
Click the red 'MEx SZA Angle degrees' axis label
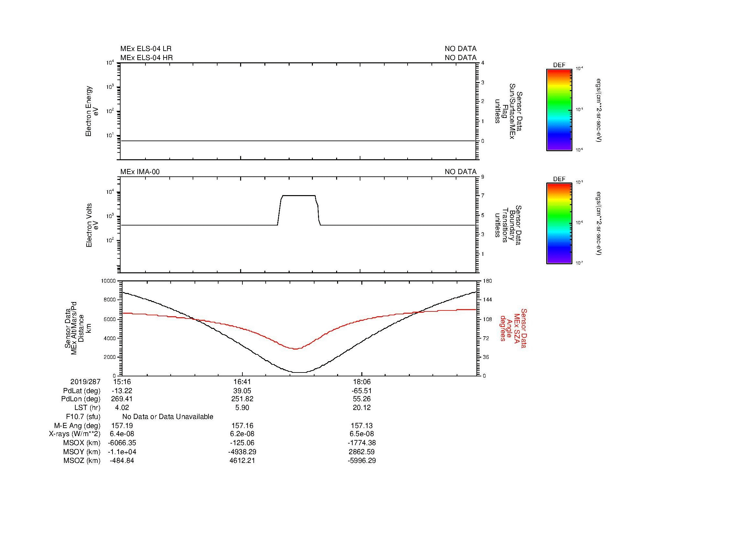[x=513, y=328]
